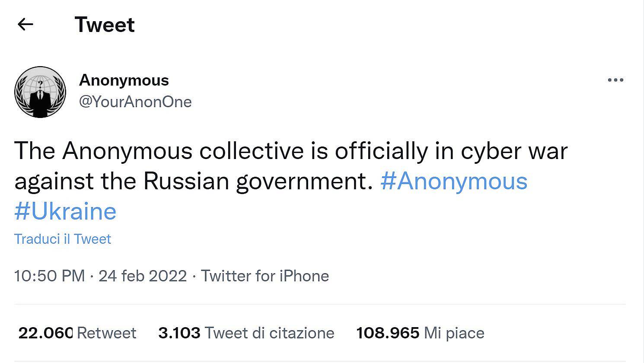Click the @YourAnonOne handle
The width and height of the screenshot is (644, 363).
136,102
